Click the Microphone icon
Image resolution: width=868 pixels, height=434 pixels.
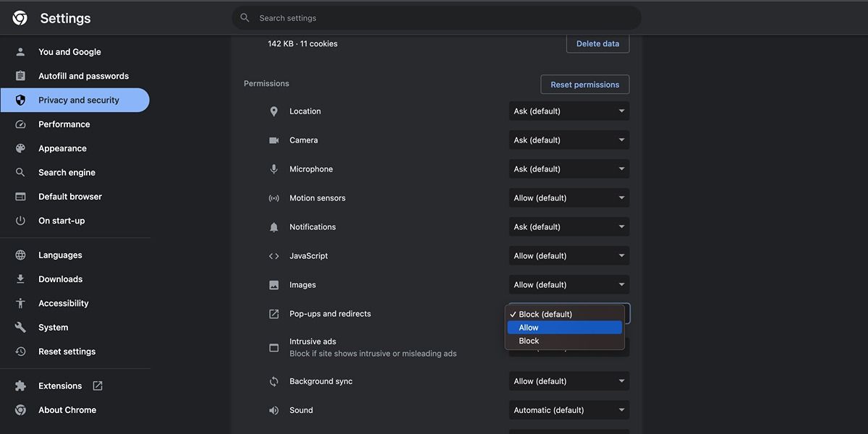pyautogui.click(x=273, y=169)
